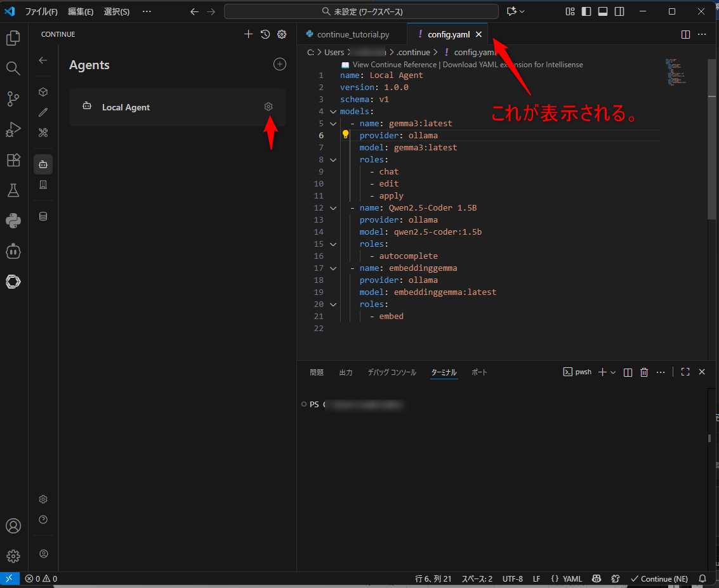Viewport: 719px width, 588px height.
Task: Toggle the bottom panel layout button
Action: (603, 11)
